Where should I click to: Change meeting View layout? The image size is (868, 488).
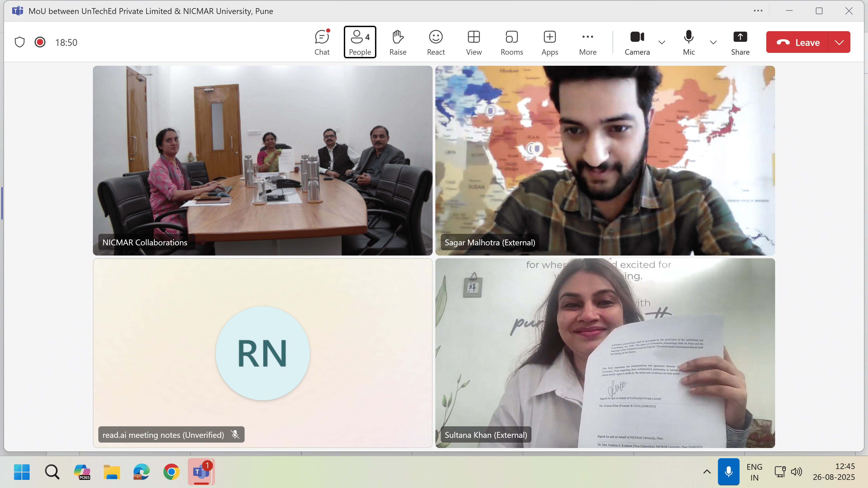[474, 42]
